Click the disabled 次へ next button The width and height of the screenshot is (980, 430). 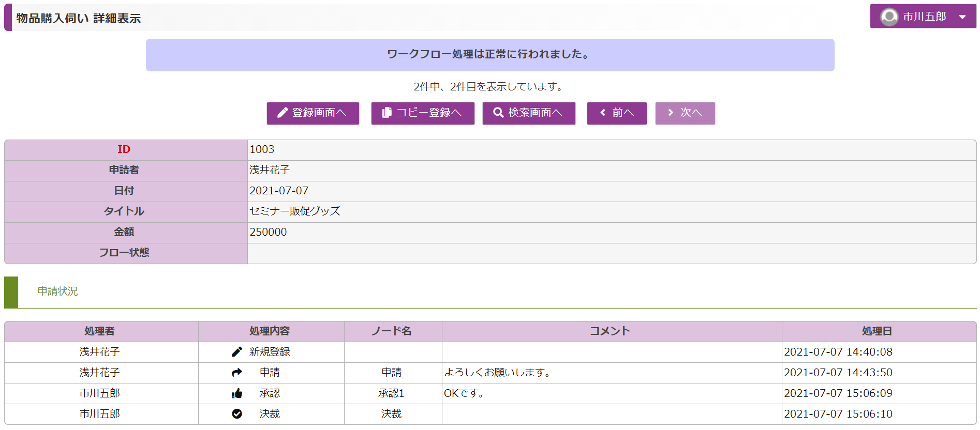(x=685, y=113)
